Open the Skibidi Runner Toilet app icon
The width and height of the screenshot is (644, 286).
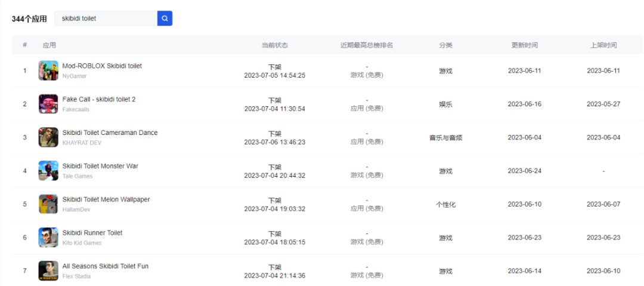(x=48, y=238)
